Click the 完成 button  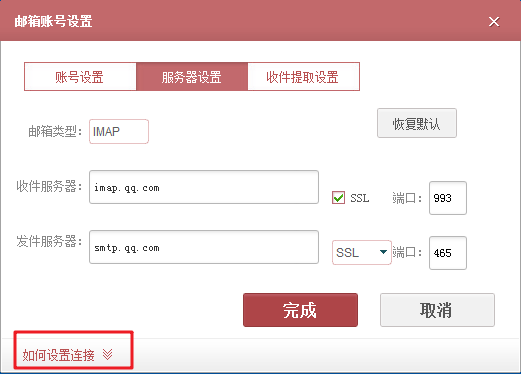300,310
